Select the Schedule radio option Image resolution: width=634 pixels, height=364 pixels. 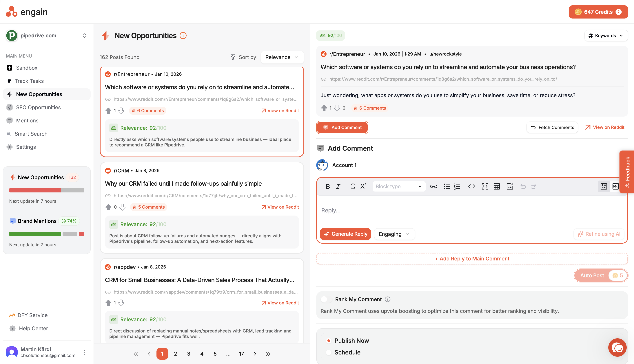coord(329,352)
